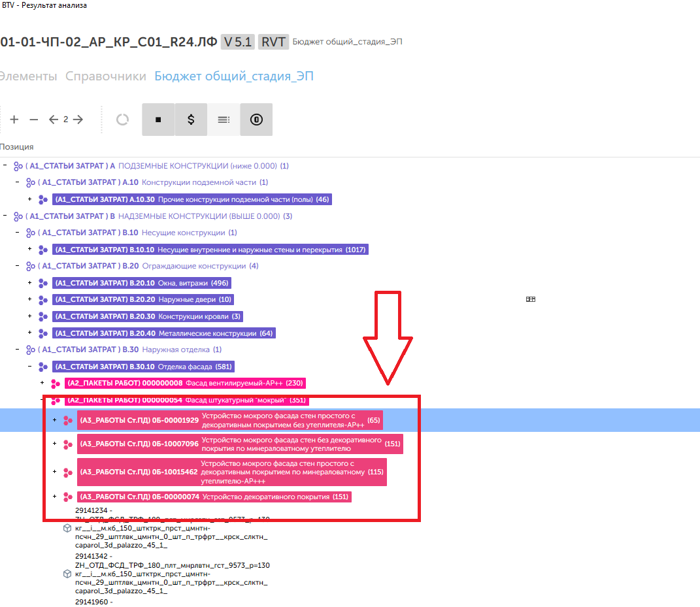Select Металлические конструкции (64) label
Viewport: 700px width, 607px height.
pyautogui.click(x=164, y=333)
